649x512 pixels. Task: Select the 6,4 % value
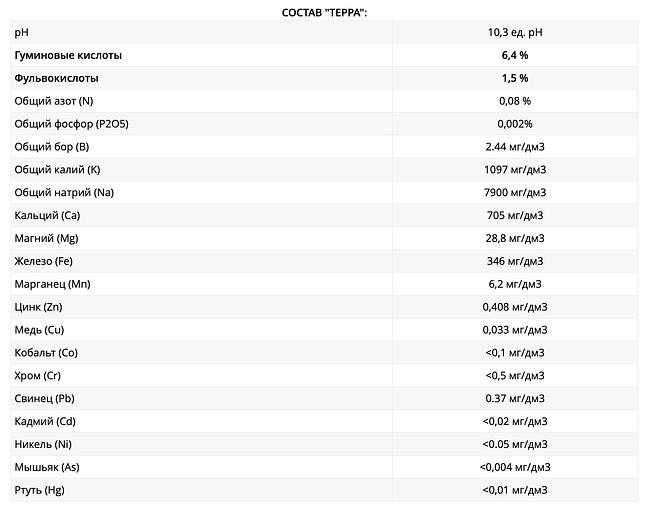[515, 55]
